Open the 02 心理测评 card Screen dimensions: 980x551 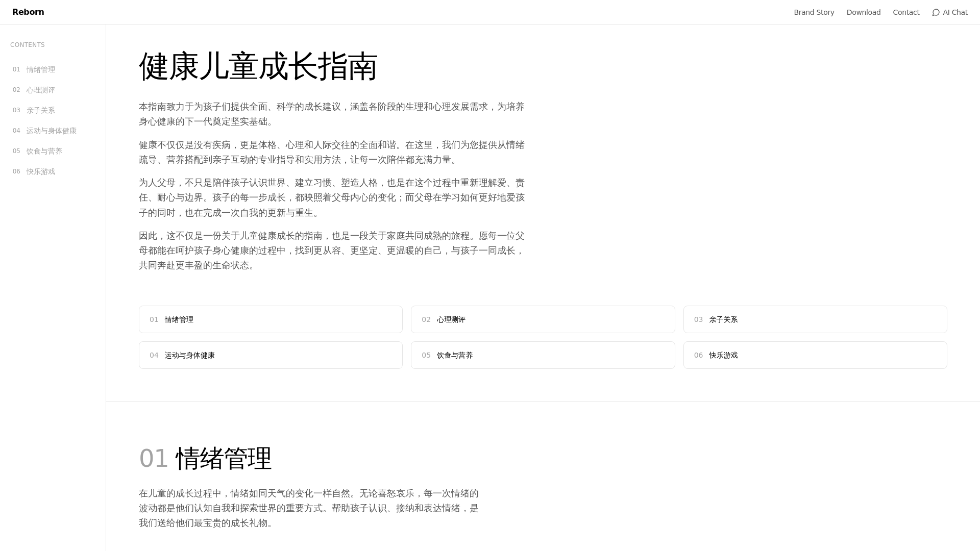coord(543,319)
